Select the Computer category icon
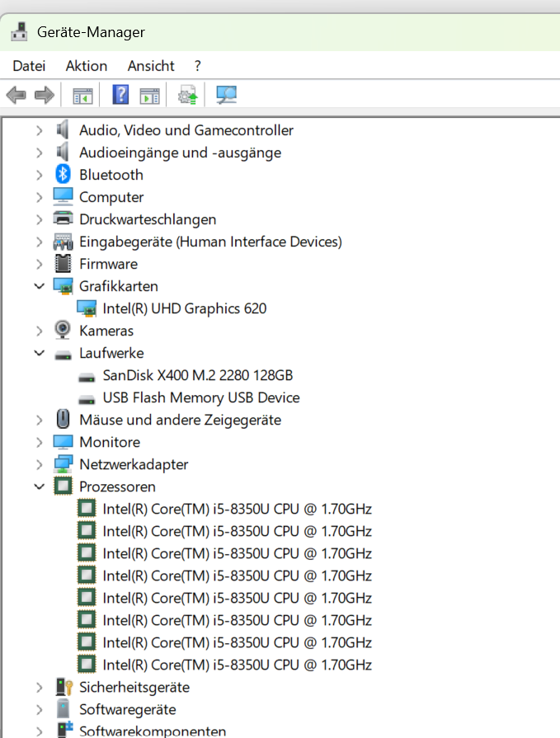The width and height of the screenshot is (560, 738). [63, 197]
